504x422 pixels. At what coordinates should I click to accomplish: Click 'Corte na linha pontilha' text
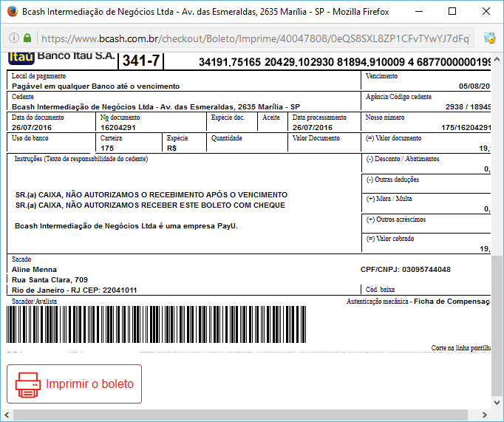[461, 348]
